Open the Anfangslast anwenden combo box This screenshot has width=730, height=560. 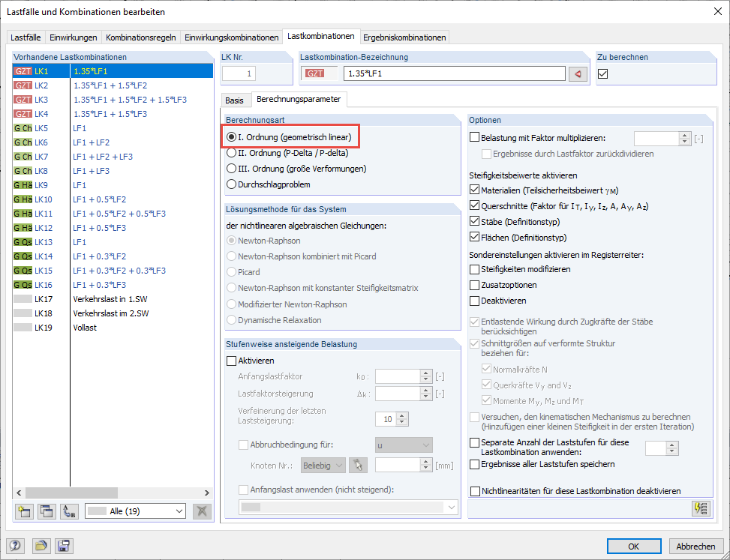(x=348, y=507)
